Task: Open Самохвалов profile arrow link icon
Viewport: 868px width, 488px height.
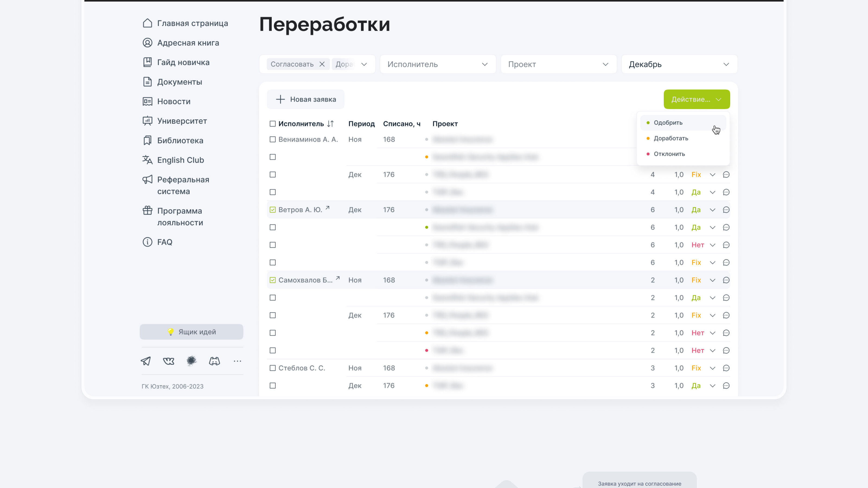Action: [x=338, y=278]
